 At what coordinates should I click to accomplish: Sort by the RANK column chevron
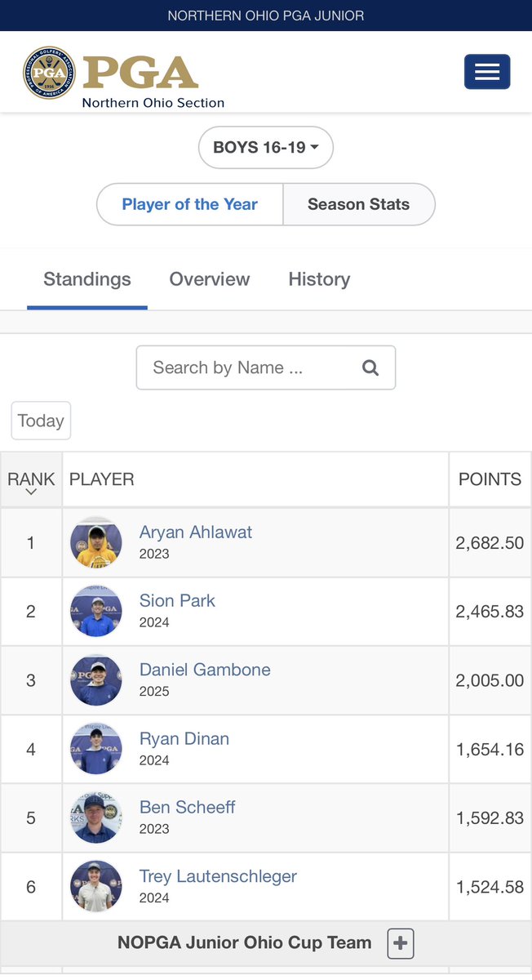(x=31, y=492)
